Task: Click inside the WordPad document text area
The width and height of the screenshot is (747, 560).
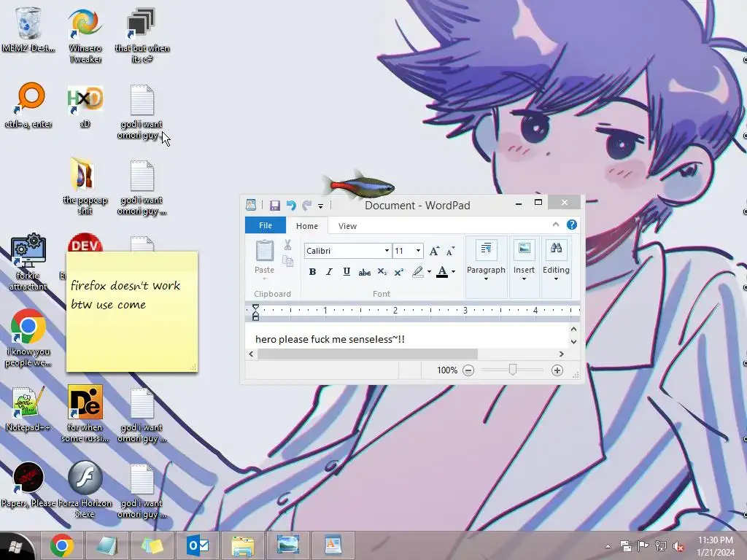Action: pos(407,335)
